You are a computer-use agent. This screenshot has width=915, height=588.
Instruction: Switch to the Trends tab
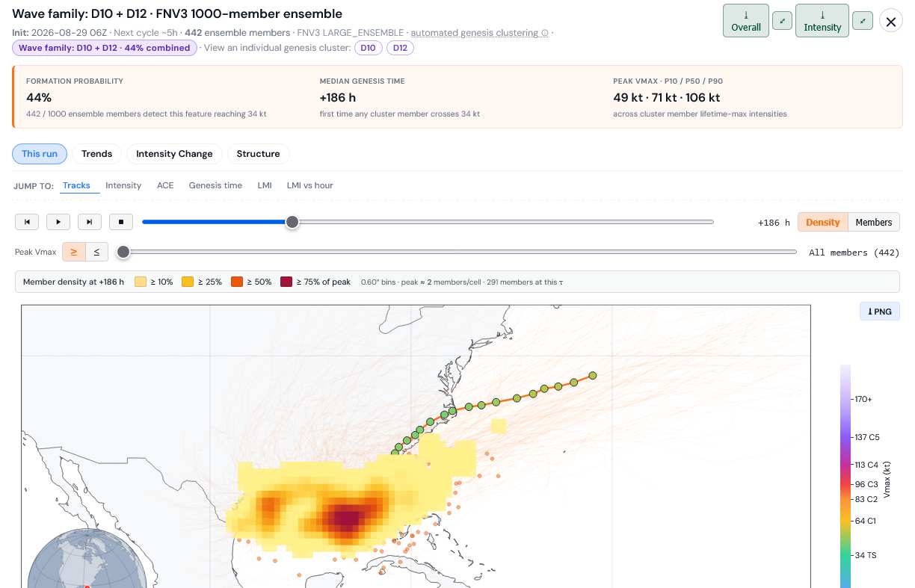96,154
